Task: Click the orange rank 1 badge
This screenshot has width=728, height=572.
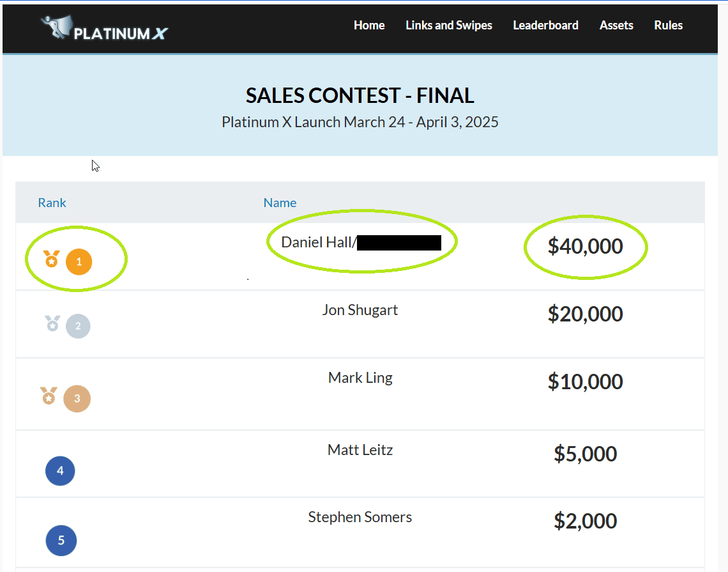Action: click(79, 262)
